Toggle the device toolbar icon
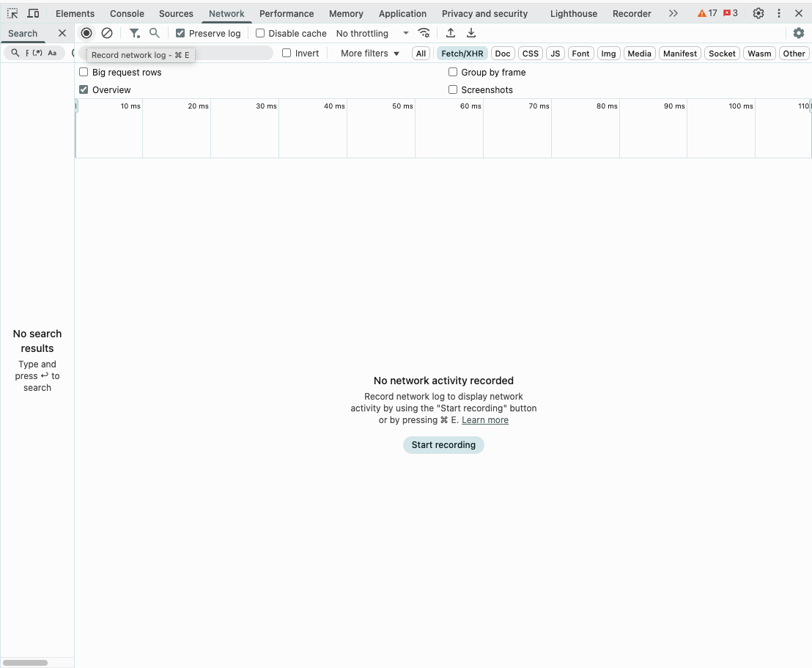 [33, 13]
